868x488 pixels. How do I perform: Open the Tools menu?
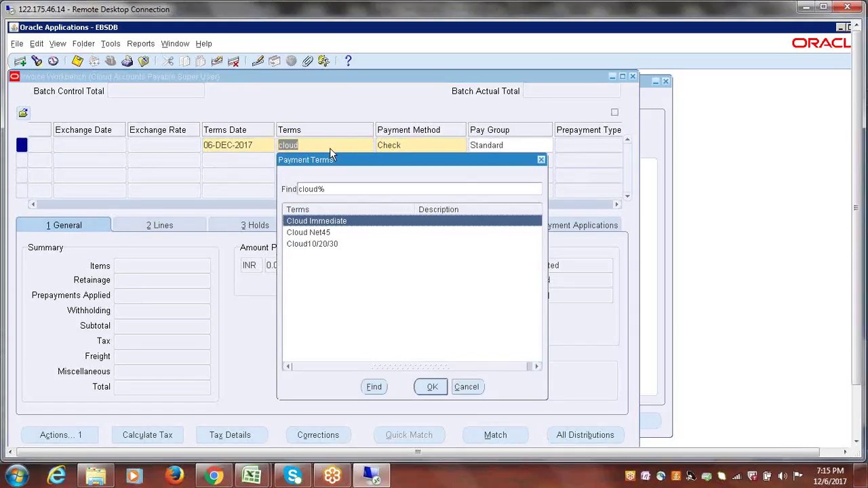coord(111,43)
